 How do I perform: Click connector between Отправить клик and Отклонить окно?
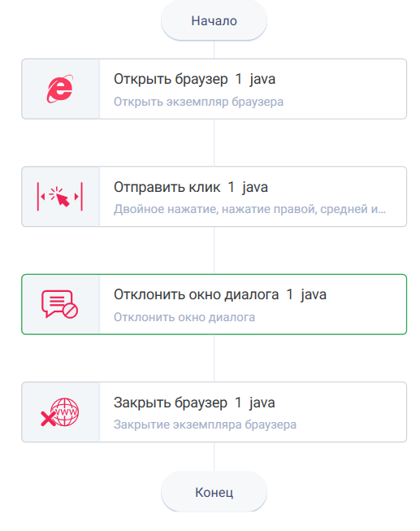pos(214,250)
